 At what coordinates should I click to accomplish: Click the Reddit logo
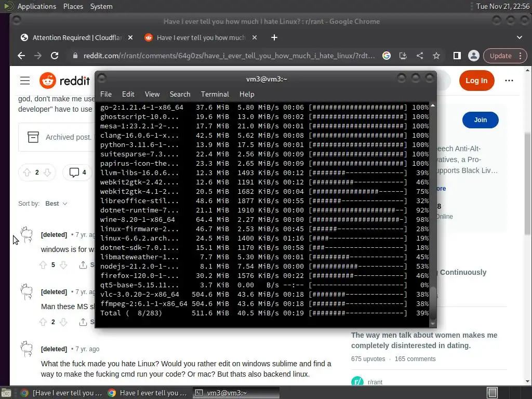[65, 81]
